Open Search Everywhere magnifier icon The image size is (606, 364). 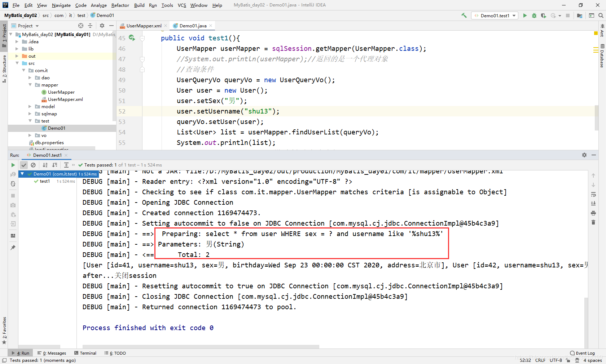point(601,15)
